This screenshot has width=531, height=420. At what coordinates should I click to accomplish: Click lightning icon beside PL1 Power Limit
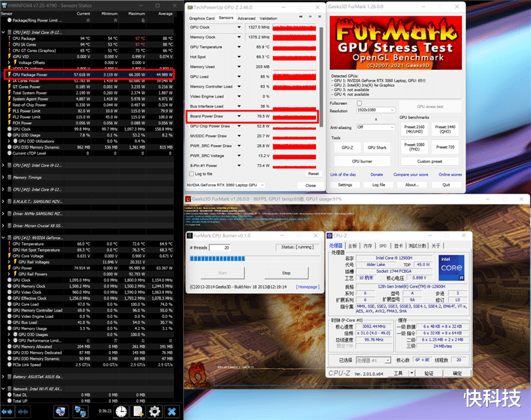pyautogui.click(x=9, y=111)
